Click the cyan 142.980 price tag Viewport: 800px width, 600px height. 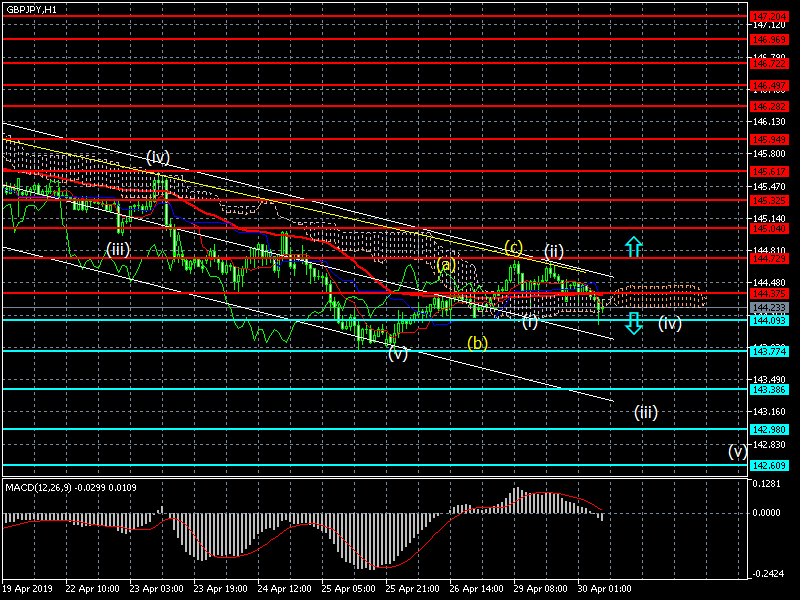point(769,430)
